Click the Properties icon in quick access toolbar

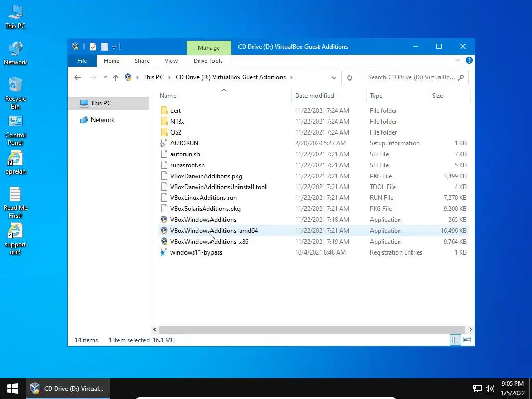[93, 47]
